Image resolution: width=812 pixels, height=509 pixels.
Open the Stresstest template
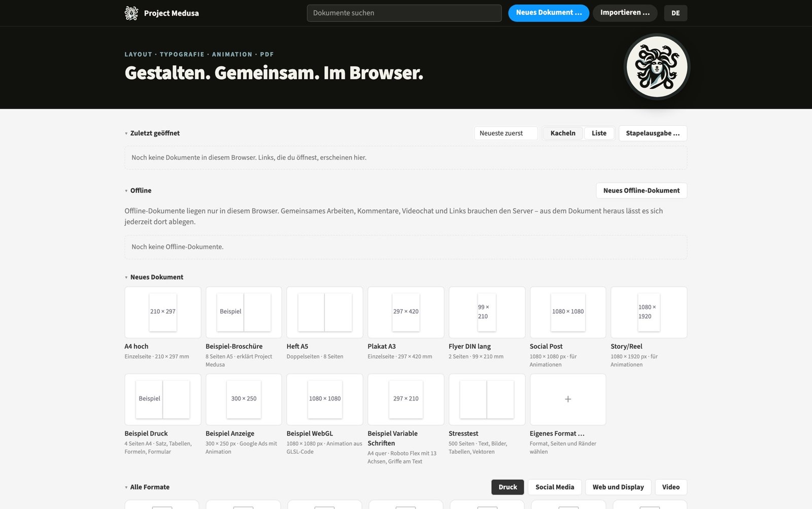(x=487, y=399)
